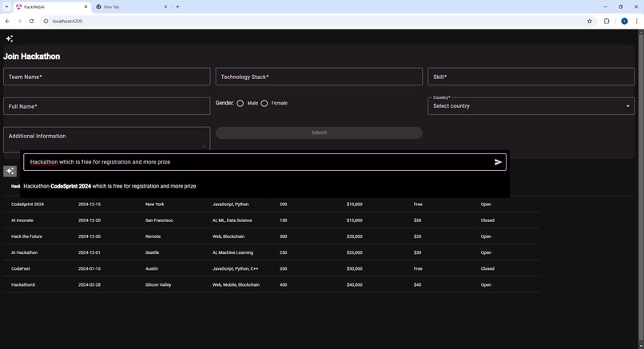Image resolution: width=644 pixels, height=349 pixels.
Task: Click the Hack the Future row name
Action: 26,236
